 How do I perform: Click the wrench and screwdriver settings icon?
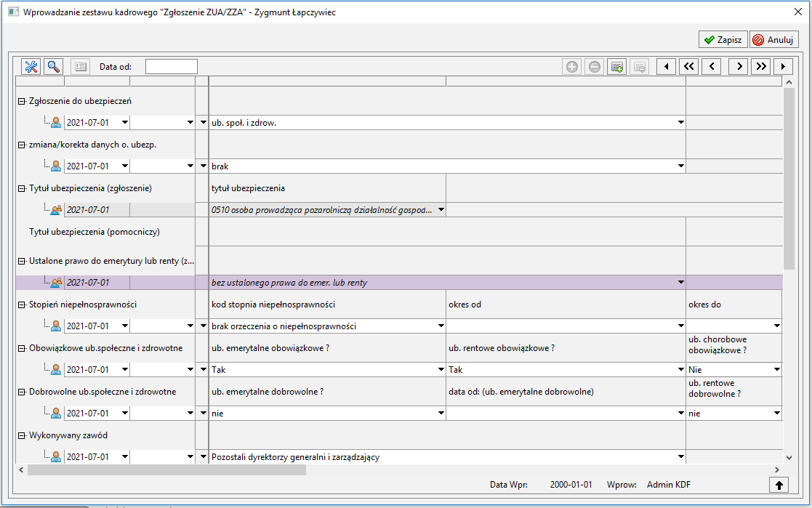(x=31, y=66)
